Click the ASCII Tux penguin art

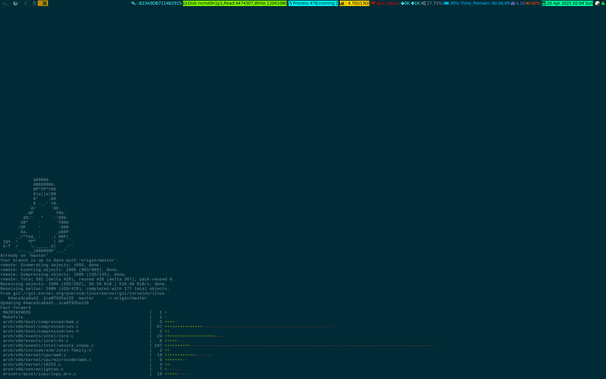click(37, 215)
